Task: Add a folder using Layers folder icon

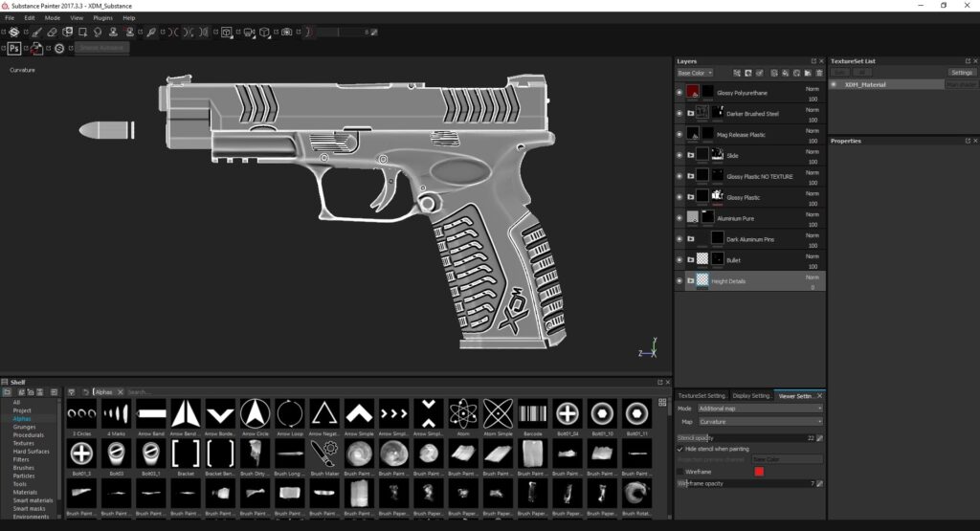Action: coord(808,73)
